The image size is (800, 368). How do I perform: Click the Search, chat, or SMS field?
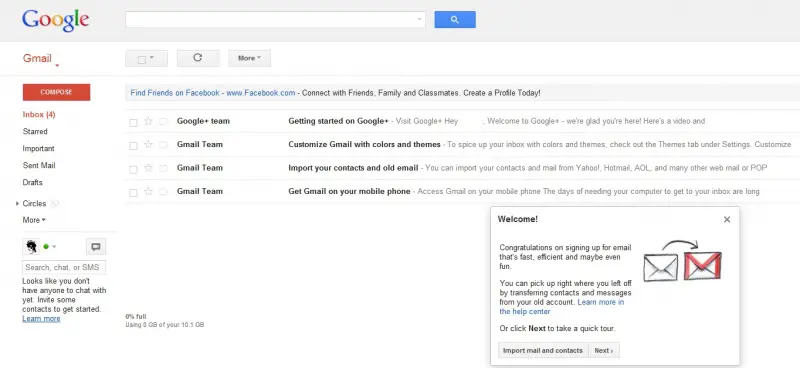click(64, 267)
